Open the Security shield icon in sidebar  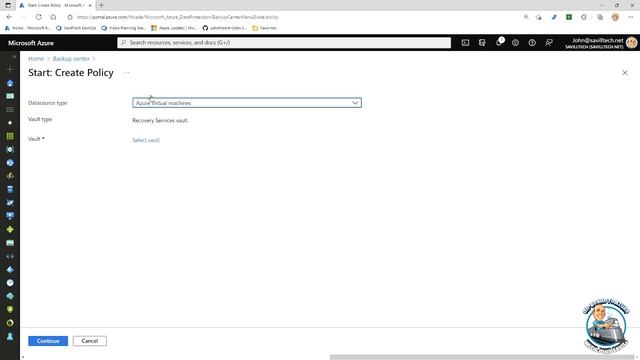[x=10, y=309]
